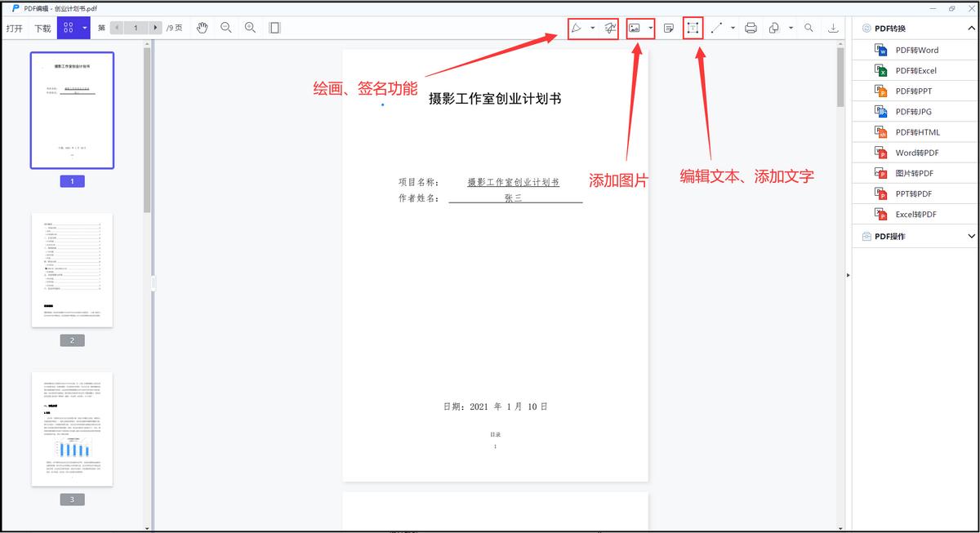Click the print icon
The image size is (980, 533).
click(x=751, y=28)
